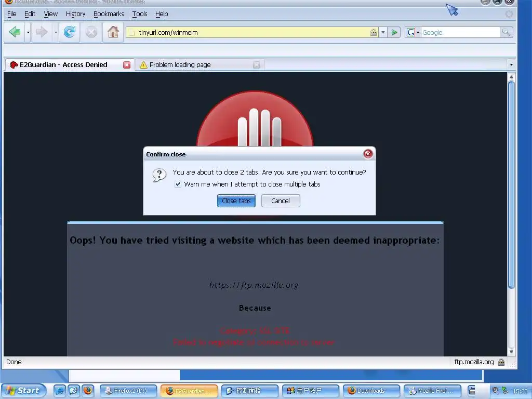
Task: Click the https://ftp.mozilla.org blocked URL text
Action: pos(254,285)
